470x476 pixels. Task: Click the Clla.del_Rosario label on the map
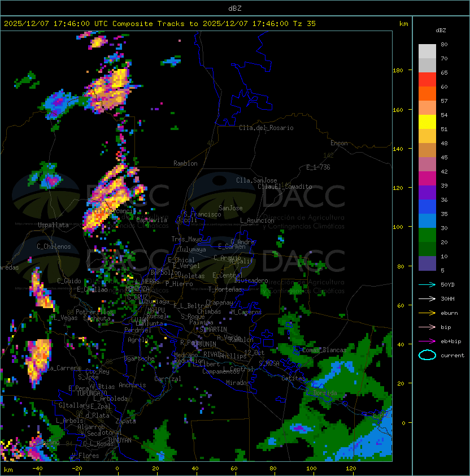(x=266, y=128)
